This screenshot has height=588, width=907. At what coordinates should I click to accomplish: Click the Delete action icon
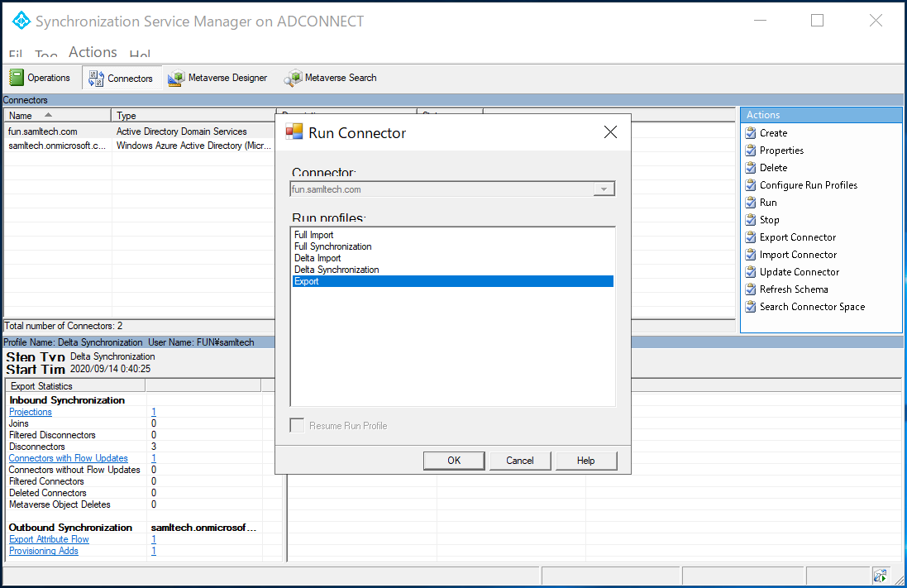click(751, 168)
